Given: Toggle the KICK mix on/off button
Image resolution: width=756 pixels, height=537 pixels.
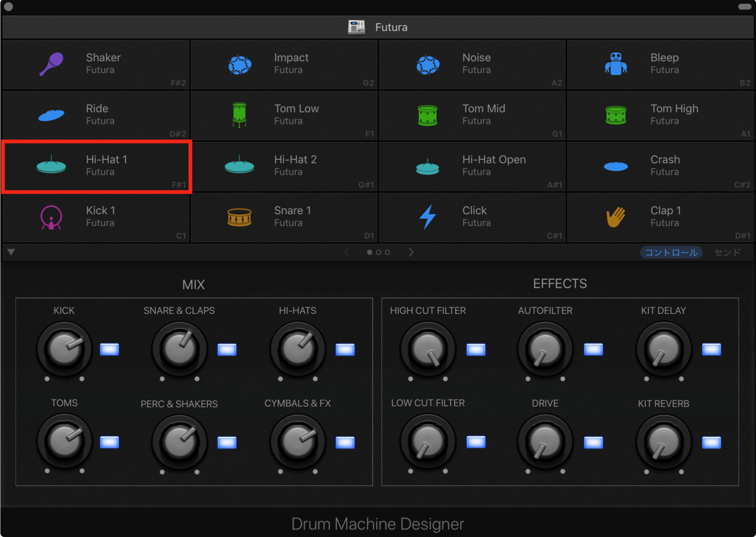Looking at the screenshot, I should 110,349.
